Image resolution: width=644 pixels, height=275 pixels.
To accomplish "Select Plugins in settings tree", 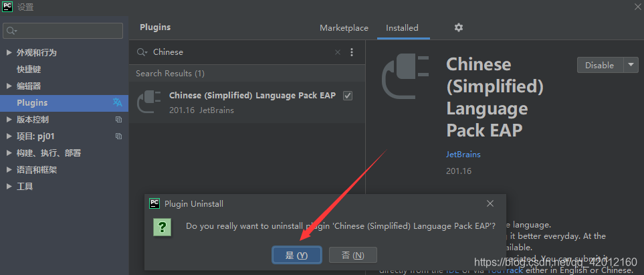I will pos(64,103).
